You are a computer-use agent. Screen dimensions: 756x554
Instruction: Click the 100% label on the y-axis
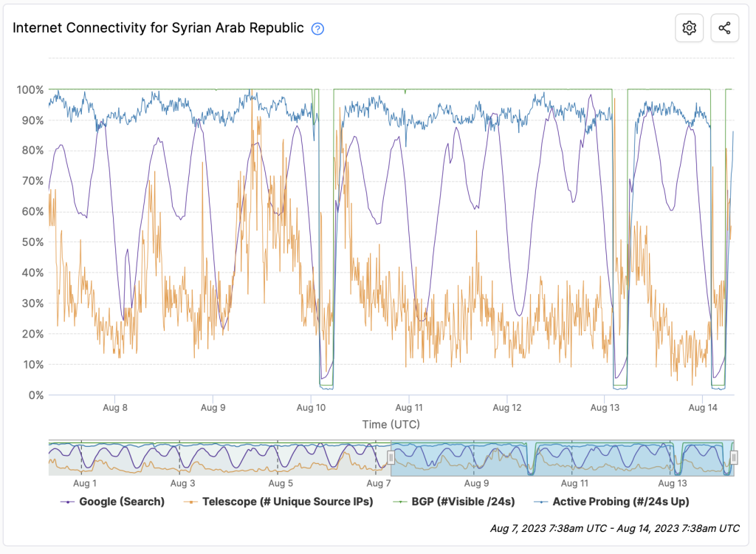click(x=30, y=89)
